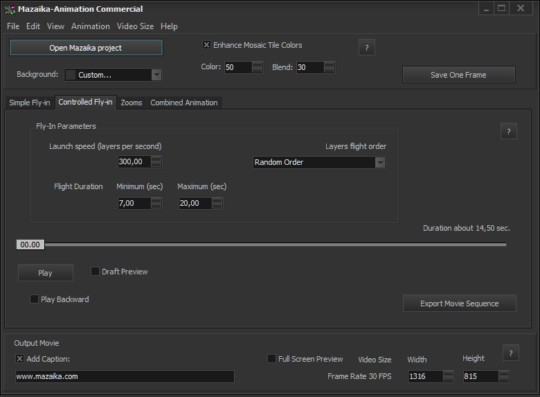Click the Launch speed 300,00 field
540x397 pixels.
pyautogui.click(x=134, y=162)
